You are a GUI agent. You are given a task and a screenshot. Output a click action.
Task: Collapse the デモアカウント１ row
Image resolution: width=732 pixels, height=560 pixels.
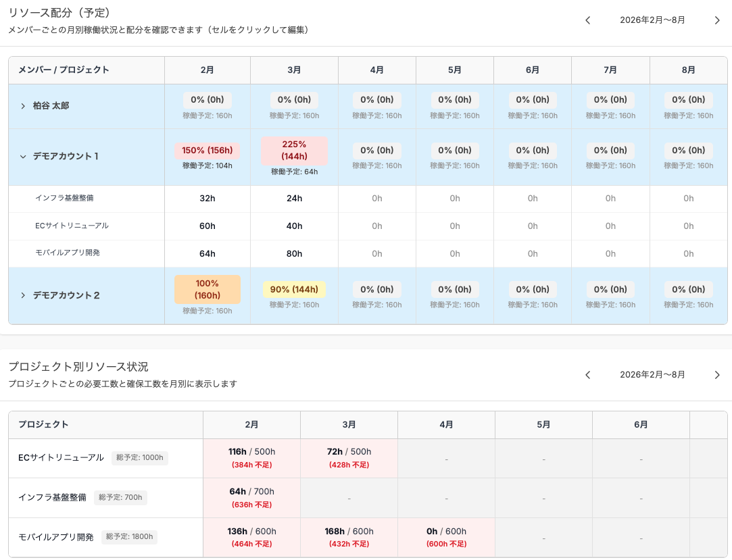pyautogui.click(x=23, y=157)
